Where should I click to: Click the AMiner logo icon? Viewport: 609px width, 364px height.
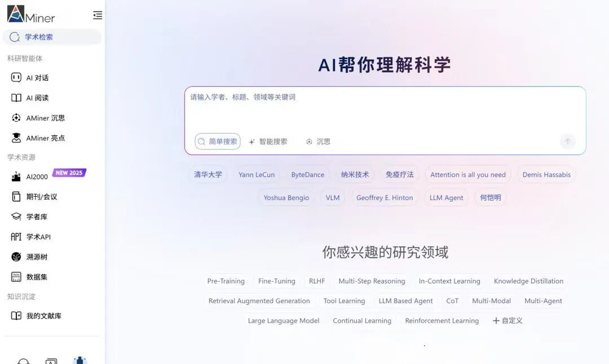pos(16,13)
